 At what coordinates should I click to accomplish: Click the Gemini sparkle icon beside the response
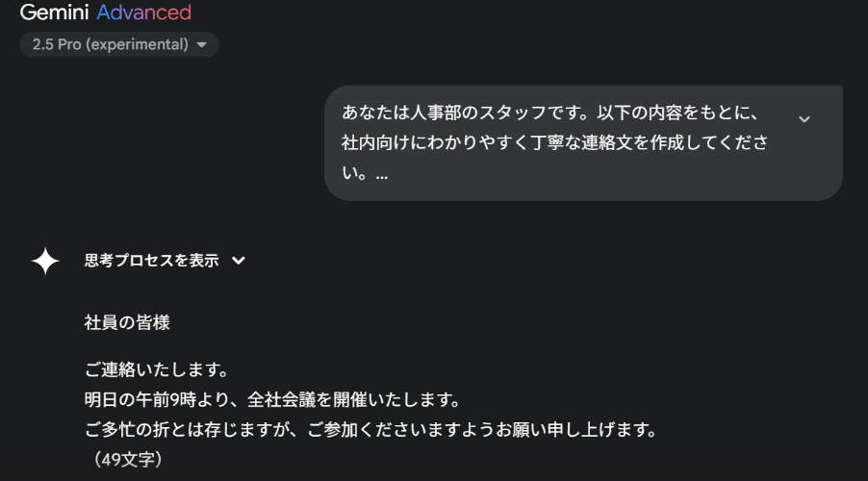pos(45,262)
